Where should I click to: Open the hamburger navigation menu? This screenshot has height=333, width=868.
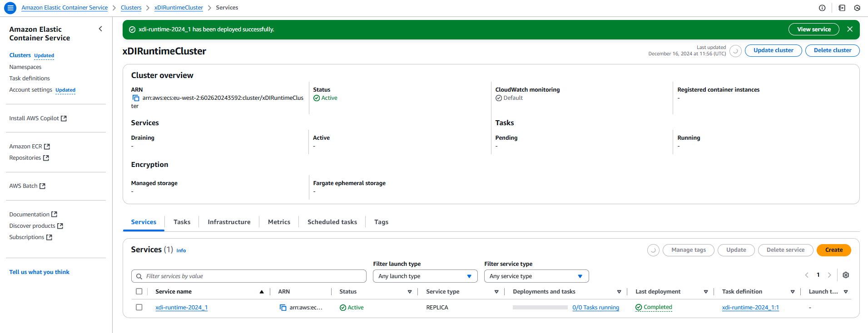pos(10,8)
